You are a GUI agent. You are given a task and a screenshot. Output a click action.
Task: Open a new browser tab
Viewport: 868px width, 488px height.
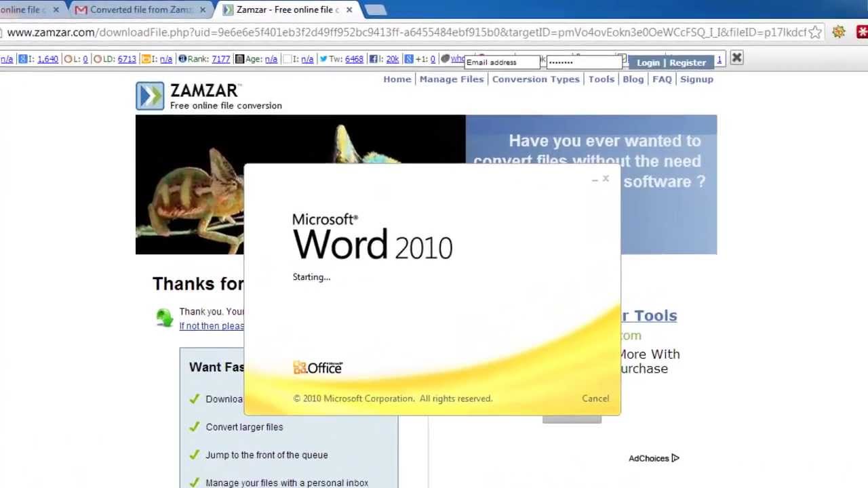pos(375,9)
